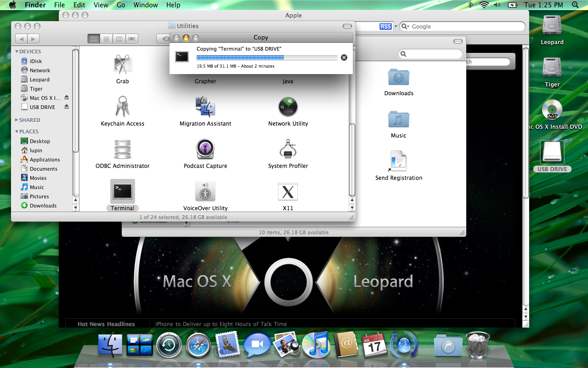This screenshot has width=588, height=368.
Task: Open iCal from the Dock
Action: coord(375,345)
